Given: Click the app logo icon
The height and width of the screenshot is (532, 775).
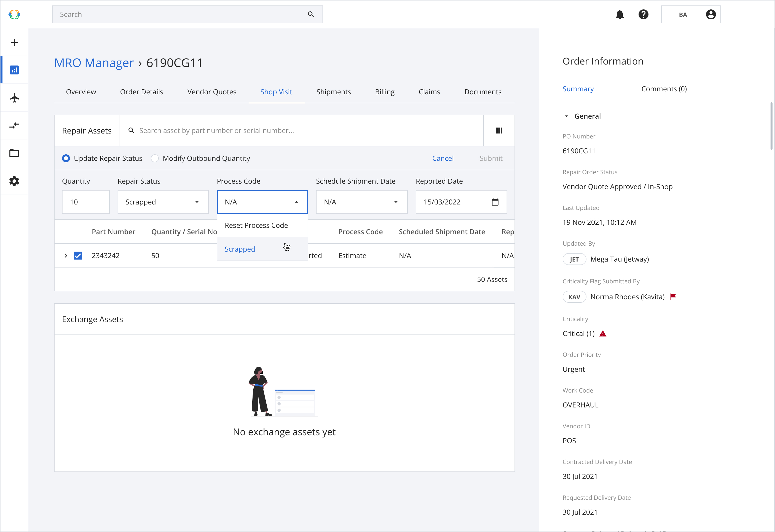Looking at the screenshot, I should point(14,14).
